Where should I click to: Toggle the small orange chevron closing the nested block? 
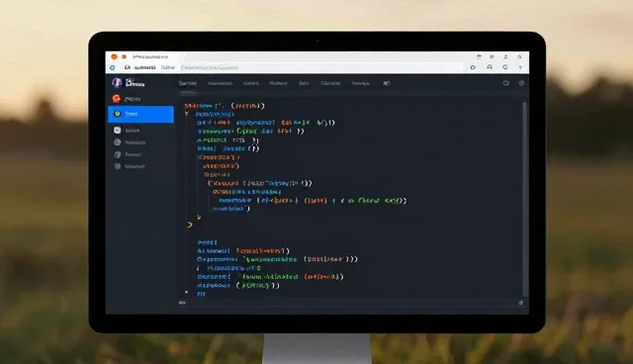click(x=199, y=217)
